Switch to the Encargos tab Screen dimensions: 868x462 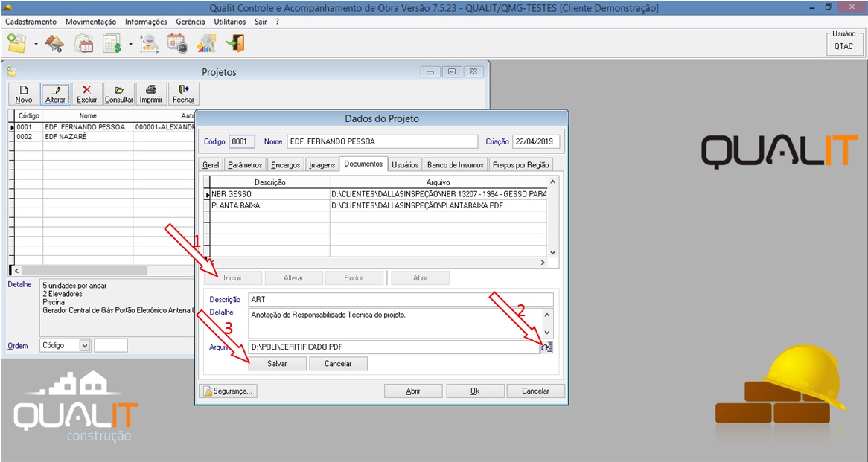coord(286,165)
